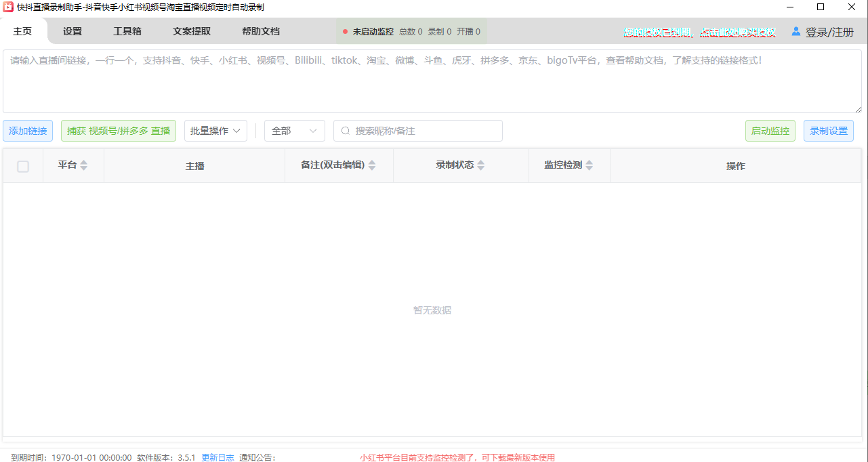Viewport: 868px width, 462px height.
Task: Open the 全部 filter dropdown
Action: (295, 131)
